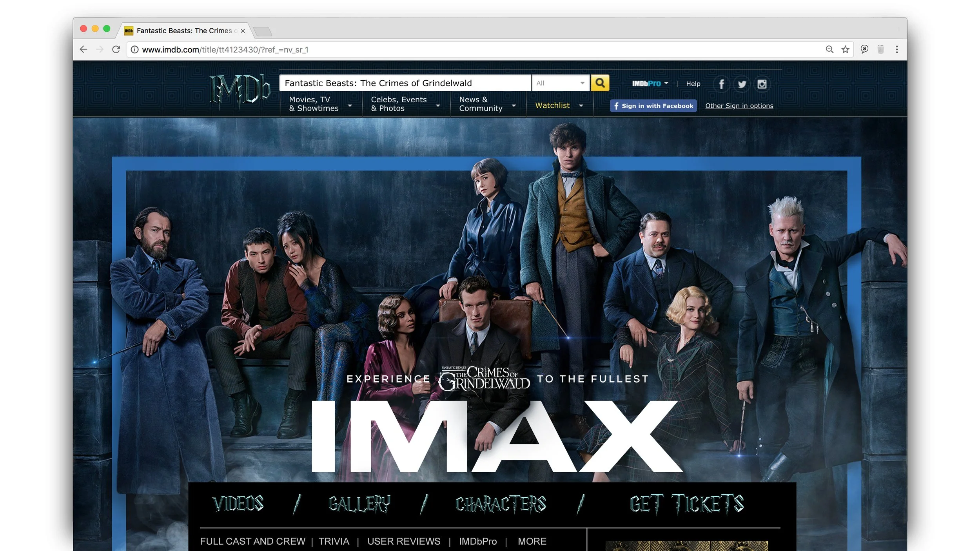Open the TRIVIA link

(x=334, y=541)
